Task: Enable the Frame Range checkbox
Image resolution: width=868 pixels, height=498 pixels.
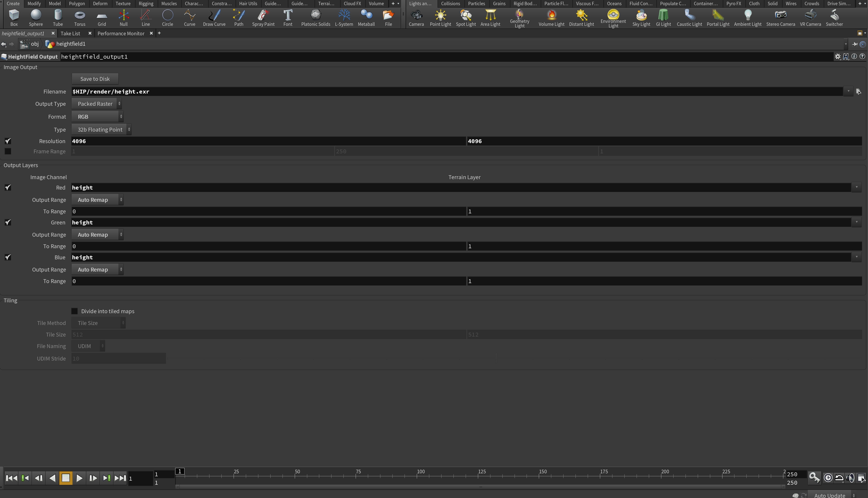Action: click(8, 151)
